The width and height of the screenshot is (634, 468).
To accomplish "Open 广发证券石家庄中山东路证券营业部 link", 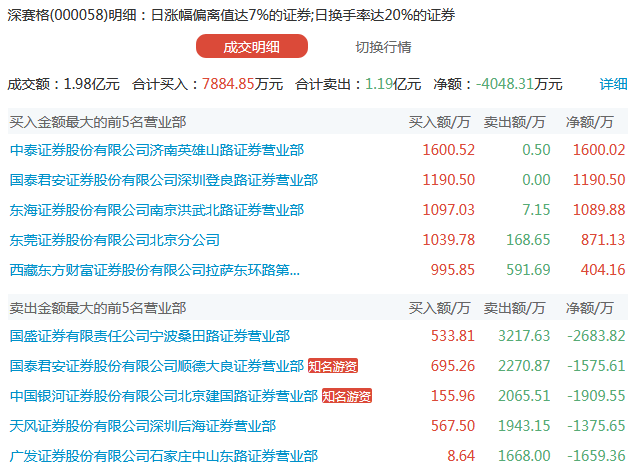I will [164, 456].
